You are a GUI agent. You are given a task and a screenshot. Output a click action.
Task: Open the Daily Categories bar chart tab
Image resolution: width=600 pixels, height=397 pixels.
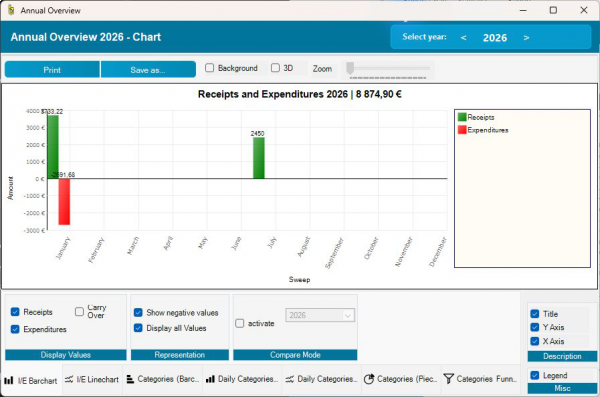point(242,379)
